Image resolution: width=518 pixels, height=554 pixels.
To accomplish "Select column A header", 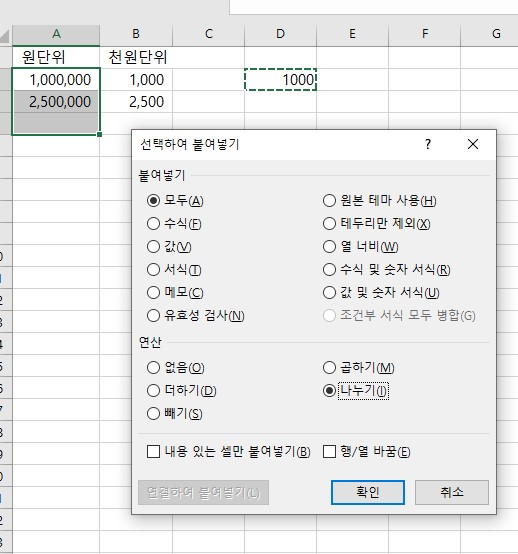I will pyautogui.click(x=56, y=34).
